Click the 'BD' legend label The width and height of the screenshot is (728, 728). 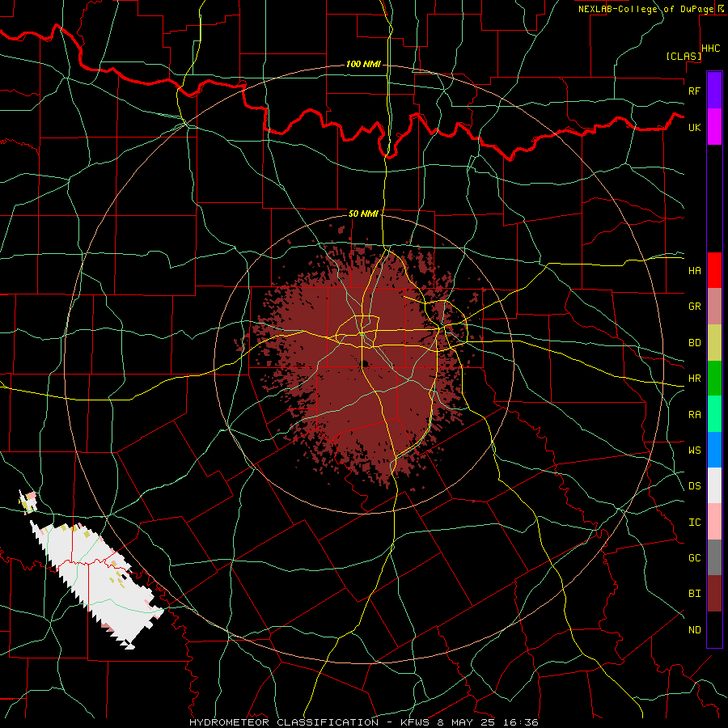tap(694, 343)
